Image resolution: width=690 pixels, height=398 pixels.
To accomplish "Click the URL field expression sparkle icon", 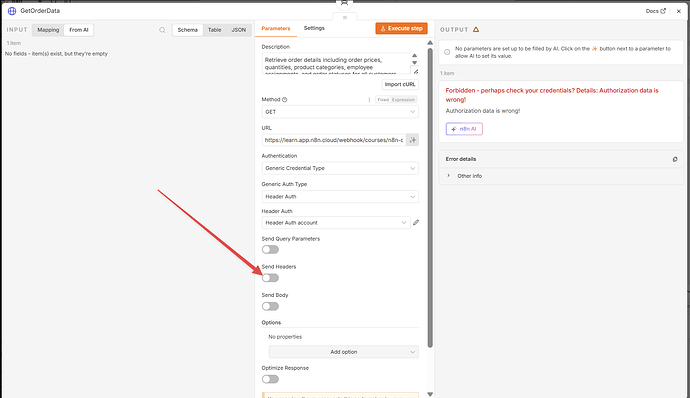I will 412,140.
